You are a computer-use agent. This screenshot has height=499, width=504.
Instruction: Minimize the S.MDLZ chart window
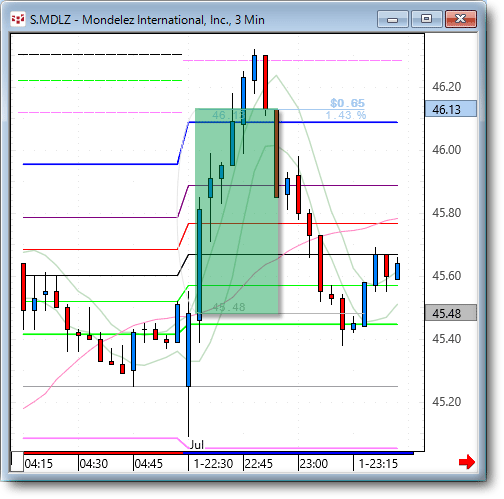393,19
